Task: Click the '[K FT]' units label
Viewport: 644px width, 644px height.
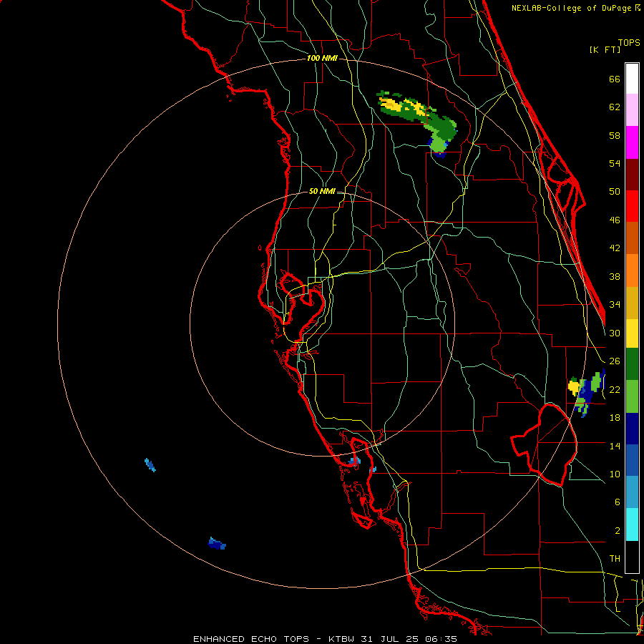Action: click(x=605, y=50)
